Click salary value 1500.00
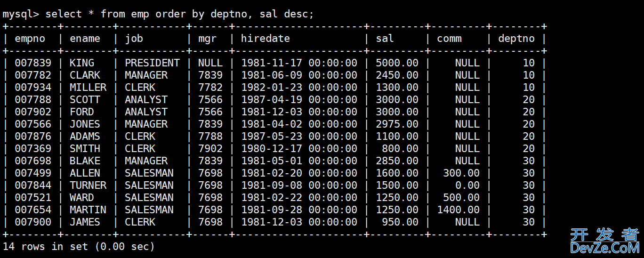644x258 pixels. [397, 185]
